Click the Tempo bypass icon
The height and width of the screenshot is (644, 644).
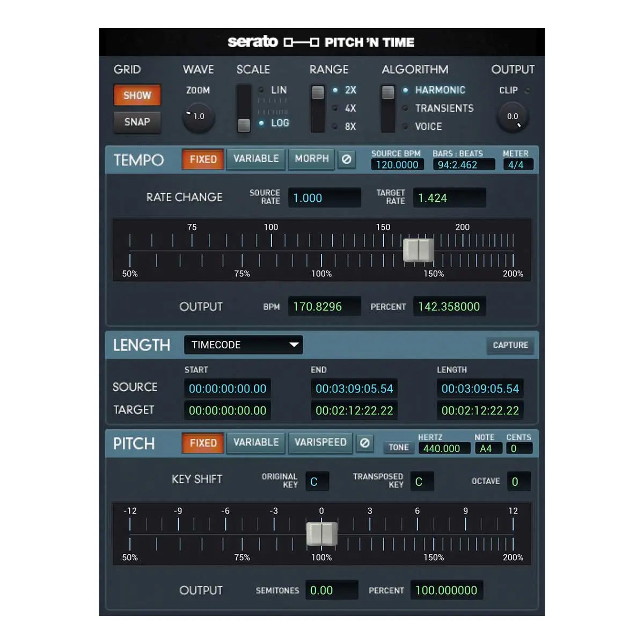click(x=347, y=159)
